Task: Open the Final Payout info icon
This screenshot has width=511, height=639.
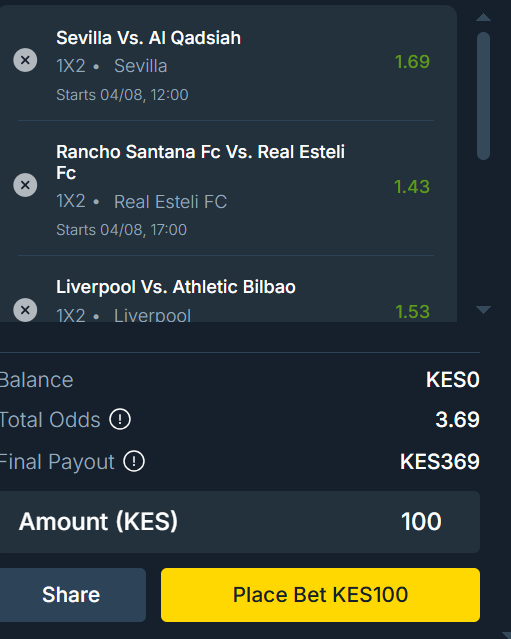Action: coord(134,461)
